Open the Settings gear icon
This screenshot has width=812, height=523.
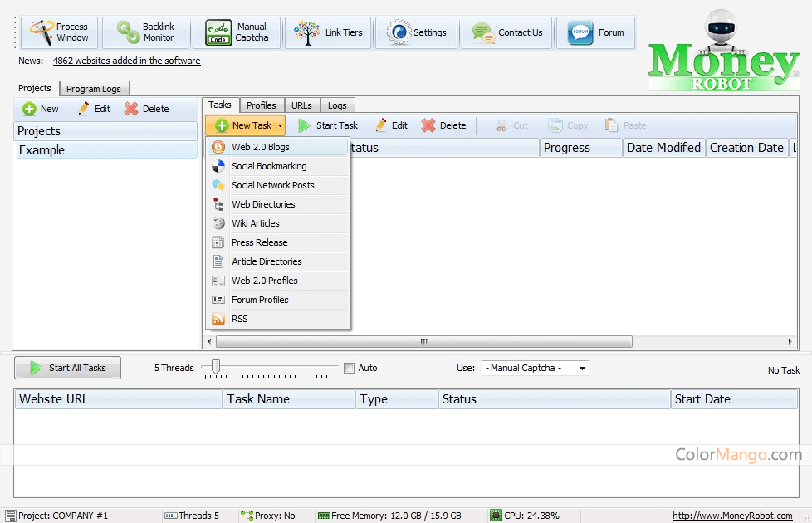pos(399,32)
